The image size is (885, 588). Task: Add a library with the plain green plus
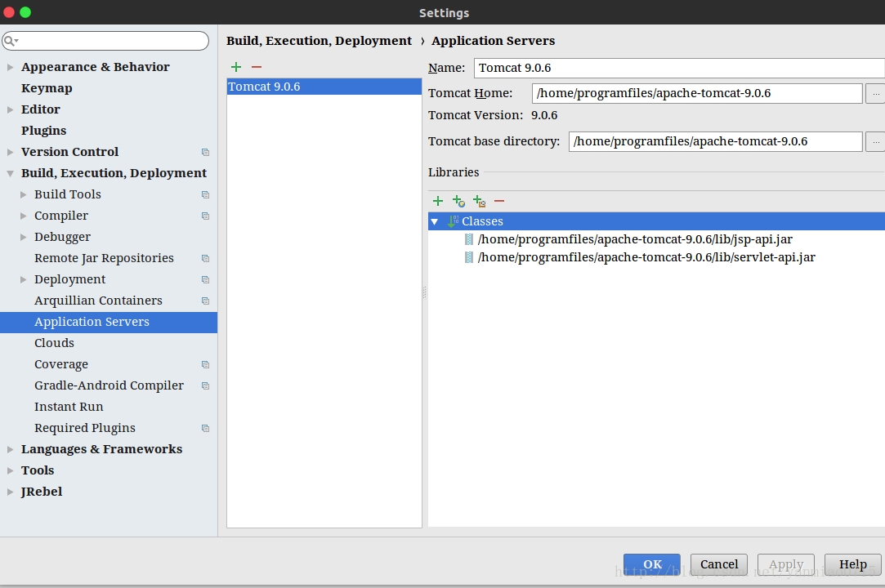click(x=438, y=201)
